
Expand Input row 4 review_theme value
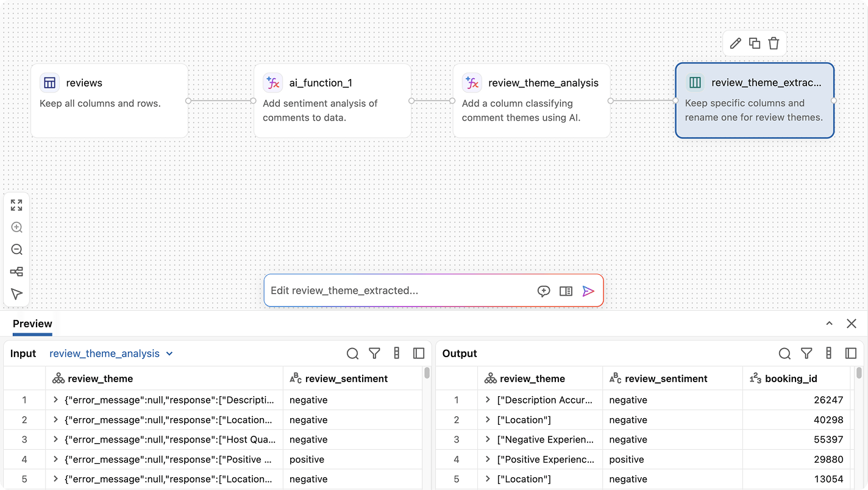coord(55,460)
